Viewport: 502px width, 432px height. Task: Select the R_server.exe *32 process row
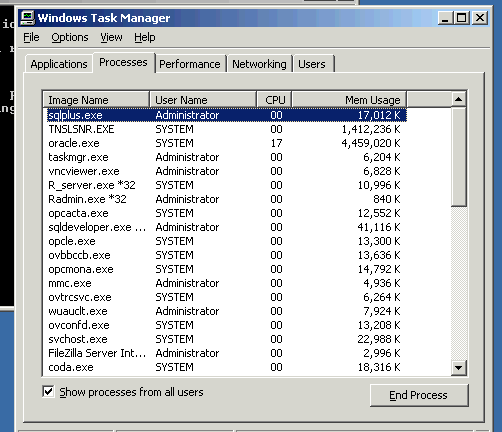click(227, 185)
